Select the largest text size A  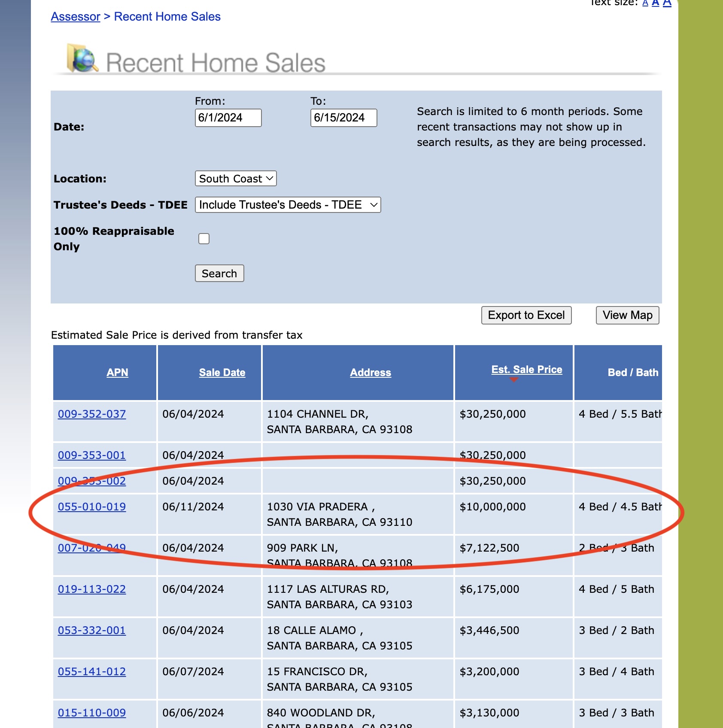pos(667,3)
